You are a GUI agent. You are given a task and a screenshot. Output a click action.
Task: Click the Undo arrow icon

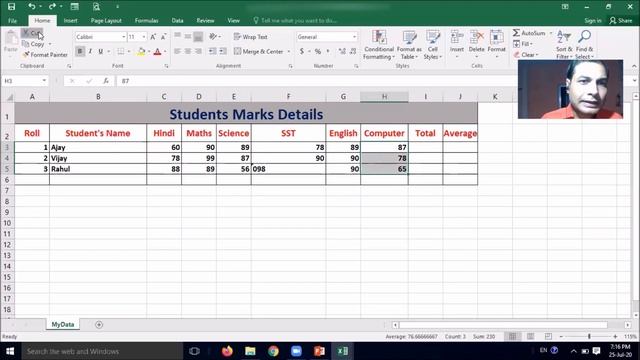31,7
